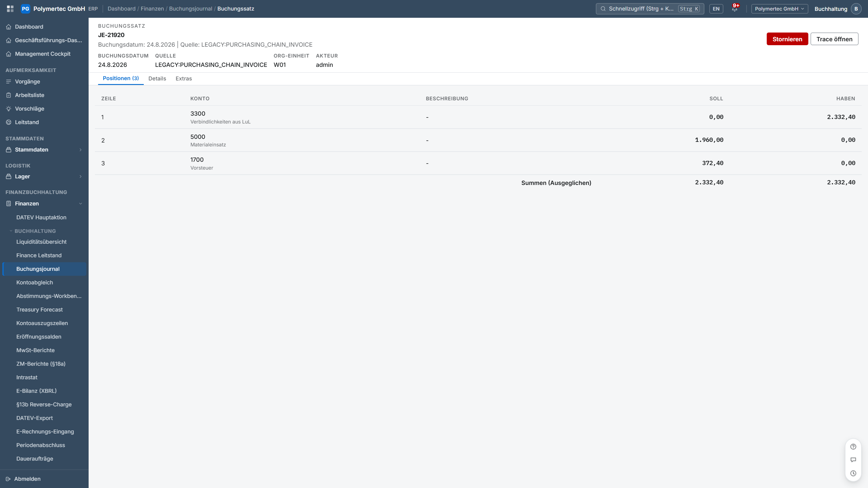Click the search magnifier icon
Viewport: 868px width, 488px height.
click(x=603, y=9)
